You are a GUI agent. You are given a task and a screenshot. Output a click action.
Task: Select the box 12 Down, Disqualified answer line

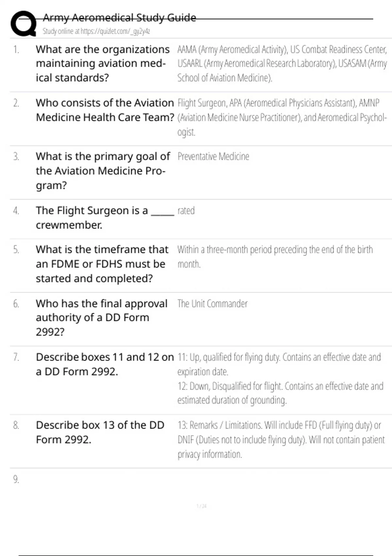(x=280, y=393)
